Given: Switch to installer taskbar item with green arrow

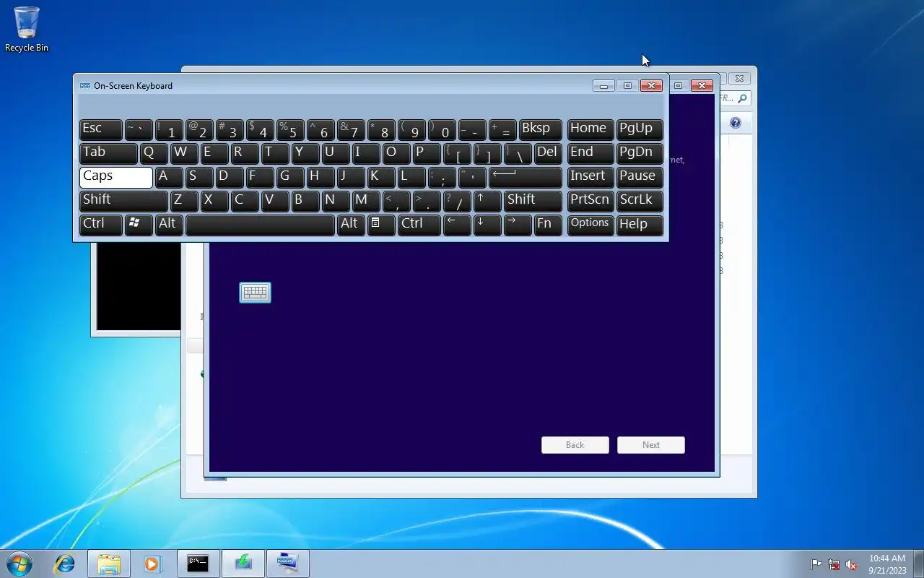Looking at the screenshot, I should [x=243, y=564].
